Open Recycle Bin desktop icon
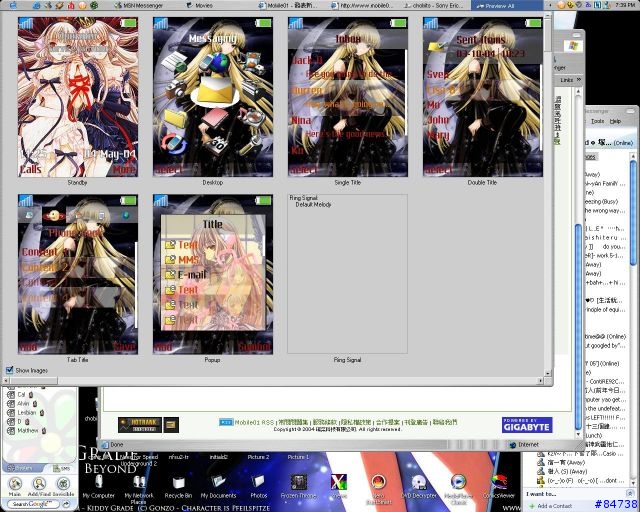The image size is (640, 512). tap(178, 487)
